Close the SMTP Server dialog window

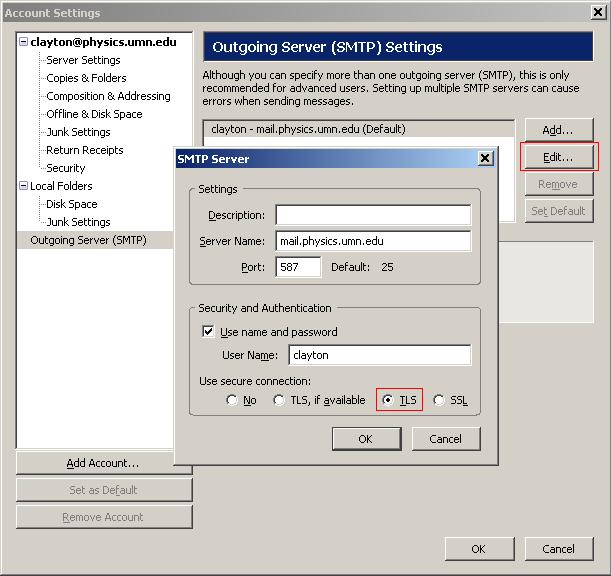485,158
